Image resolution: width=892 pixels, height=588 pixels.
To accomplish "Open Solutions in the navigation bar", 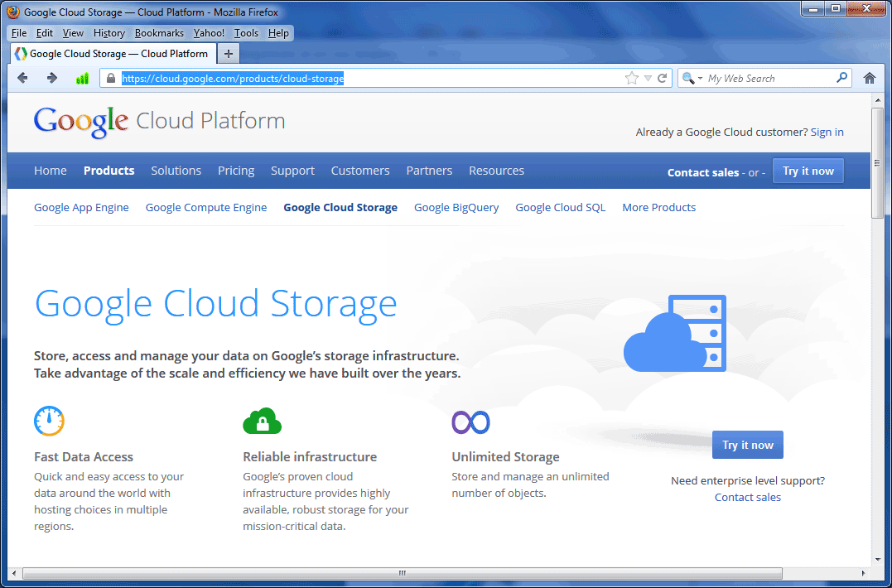I will pyautogui.click(x=176, y=171).
